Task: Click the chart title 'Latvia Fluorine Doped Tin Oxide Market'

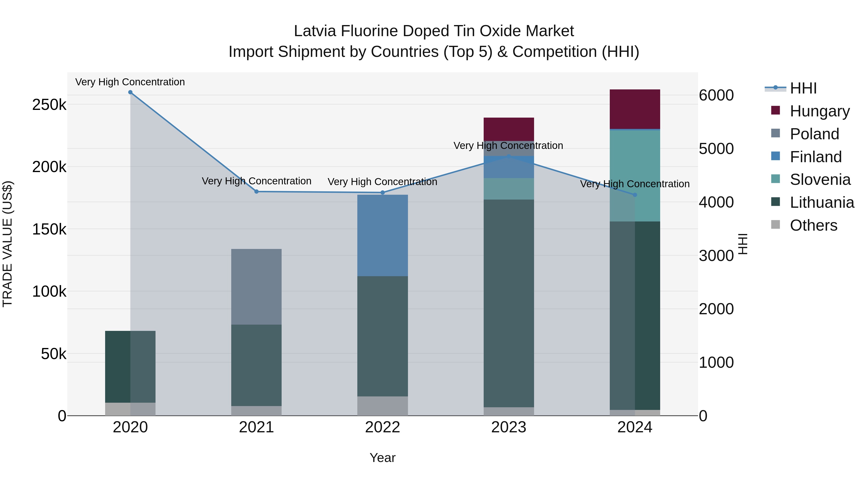Action: [434, 31]
